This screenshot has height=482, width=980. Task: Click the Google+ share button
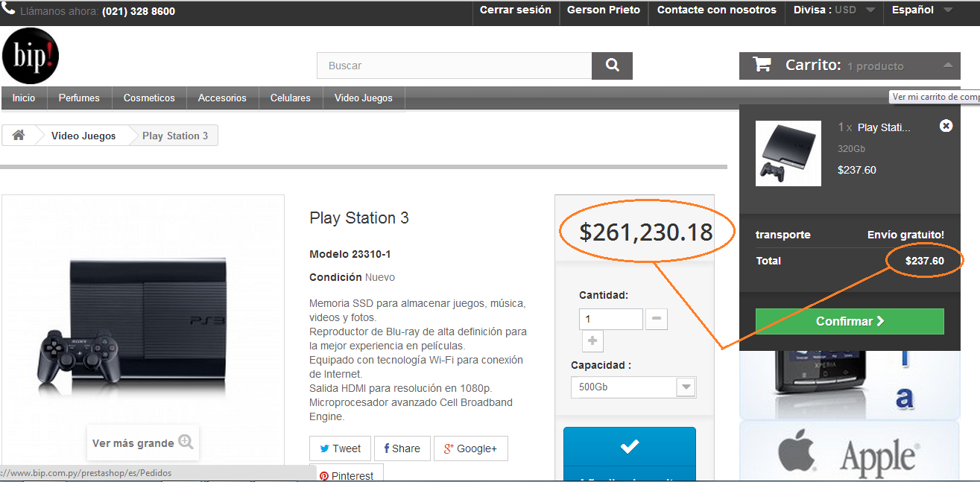[x=470, y=448]
